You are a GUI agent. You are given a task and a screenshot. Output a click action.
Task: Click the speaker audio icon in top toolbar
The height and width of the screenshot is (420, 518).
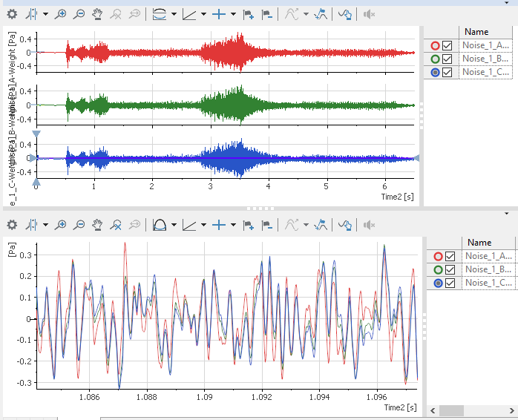point(370,14)
